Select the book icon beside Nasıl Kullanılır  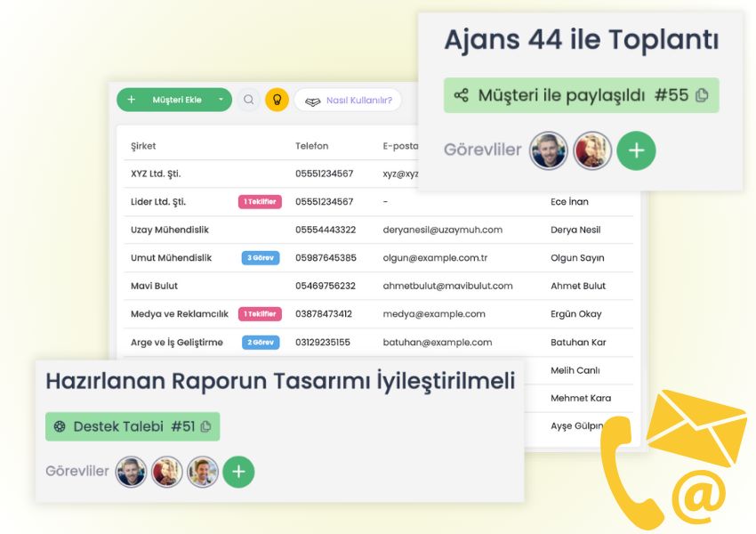click(x=313, y=101)
